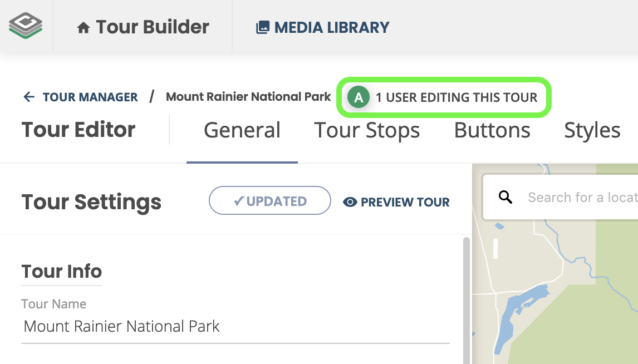
Task: Click PREVIEW TOUR link
Action: tap(396, 201)
